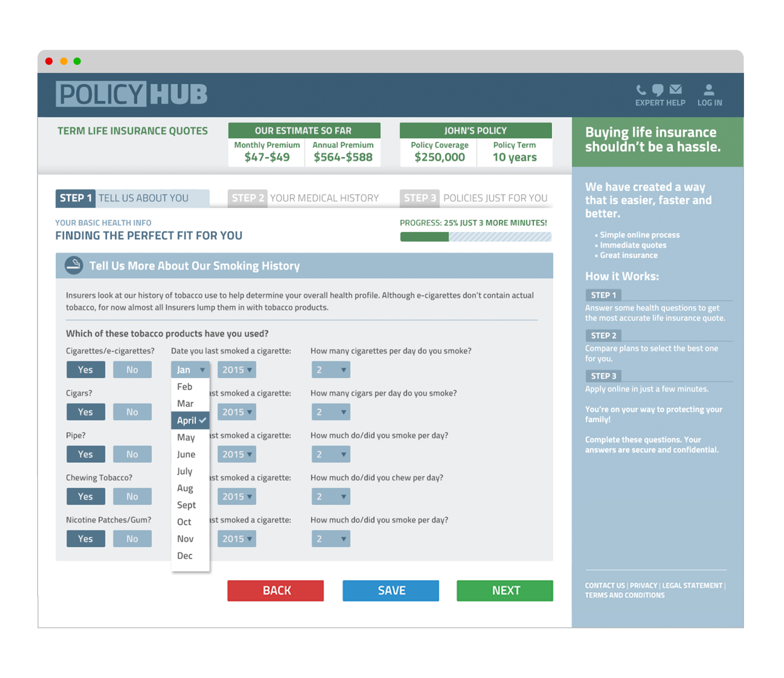The image size is (784, 678).
Task: Choose Yes for Cigars
Action: click(x=85, y=412)
